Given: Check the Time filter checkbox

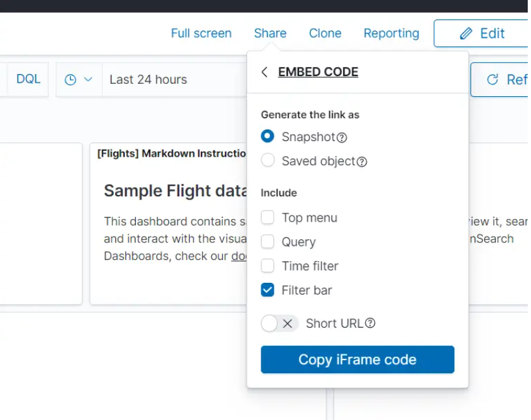Looking at the screenshot, I should pyautogui.click(x=268, y=266).
